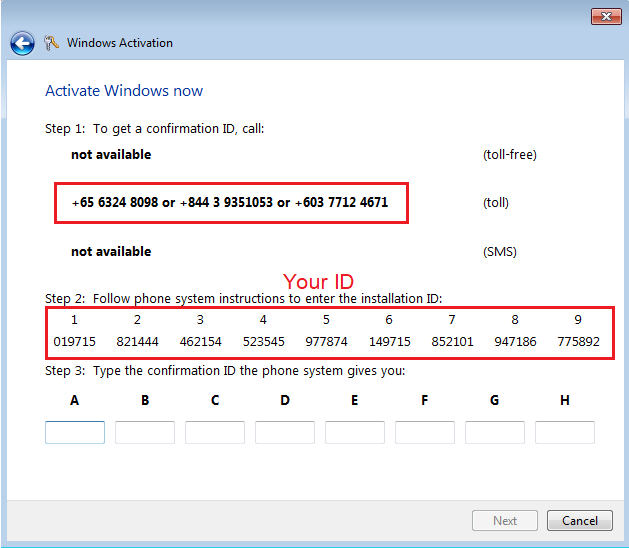The width and height of the screenshot is (629, 548).
Task: Click the (toll) label
Action: [x=496, y=203]
